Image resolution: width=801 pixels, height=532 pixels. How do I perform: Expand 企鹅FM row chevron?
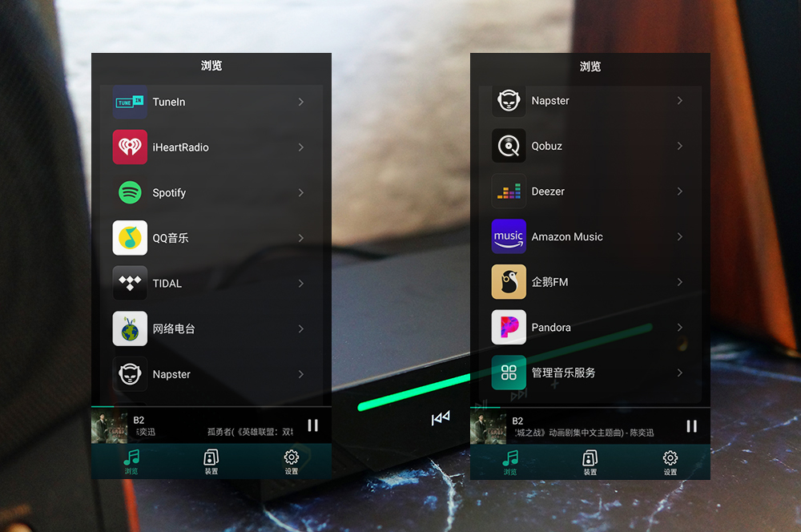pyautogui.click(x=680, y=281)
